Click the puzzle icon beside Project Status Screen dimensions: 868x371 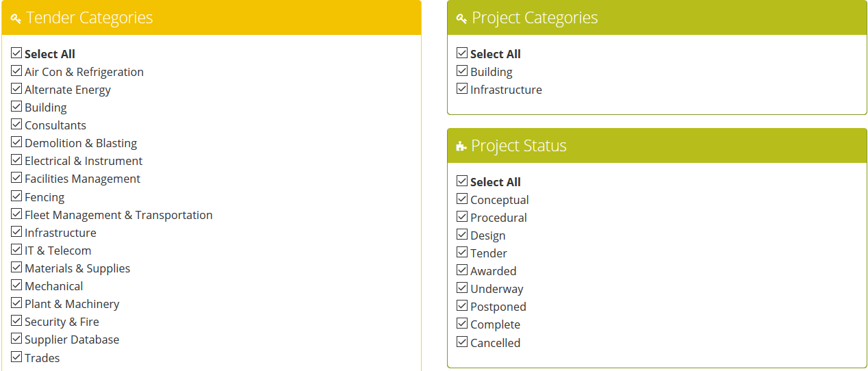[x=461, y=146]
